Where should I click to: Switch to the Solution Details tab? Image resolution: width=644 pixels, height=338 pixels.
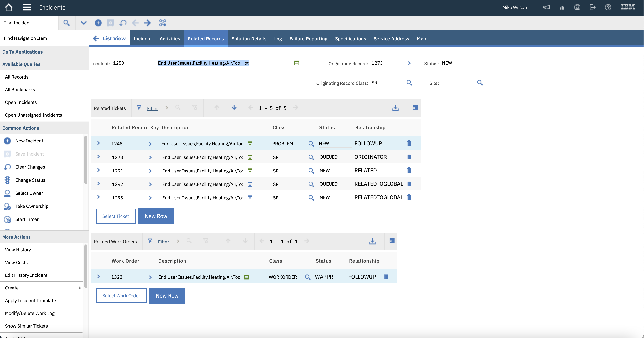click(x=249, y=39)
